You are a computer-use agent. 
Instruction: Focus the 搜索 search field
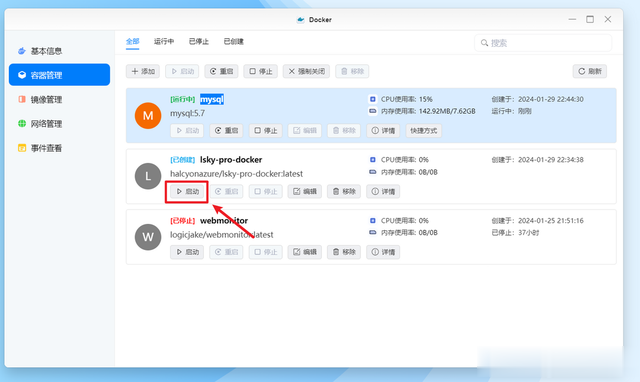[x=543, y=43]
